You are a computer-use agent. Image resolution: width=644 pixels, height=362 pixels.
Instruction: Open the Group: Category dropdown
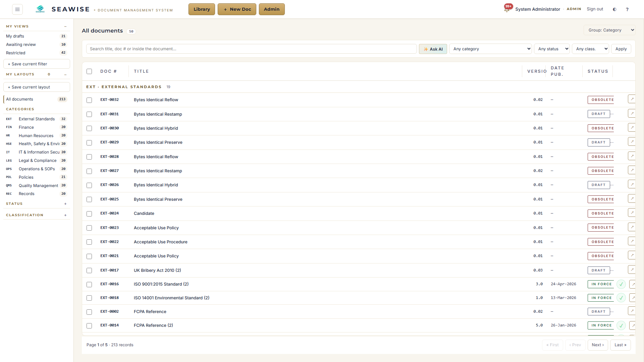609,30
